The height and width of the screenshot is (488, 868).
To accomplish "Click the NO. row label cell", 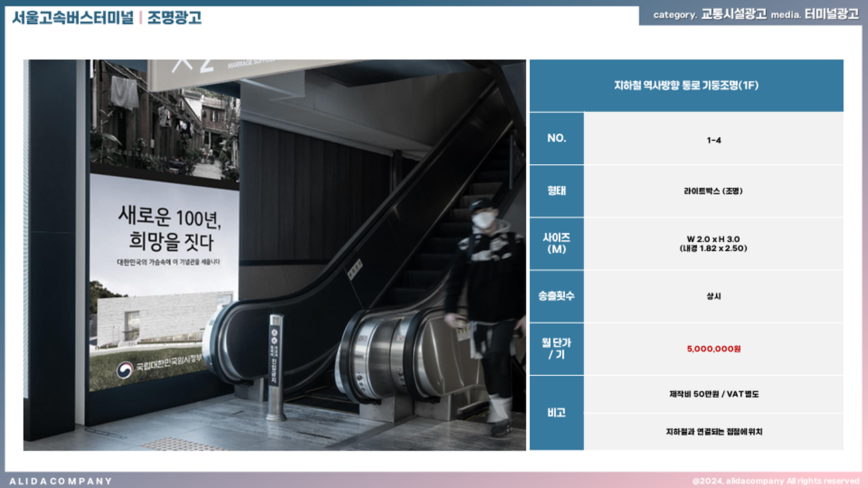I will point(556,138).
